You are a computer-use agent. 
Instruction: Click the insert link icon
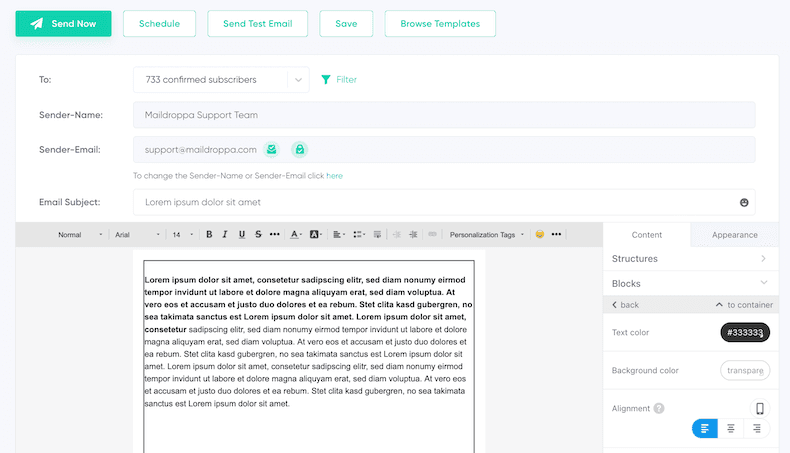click(x=432, y=234)
